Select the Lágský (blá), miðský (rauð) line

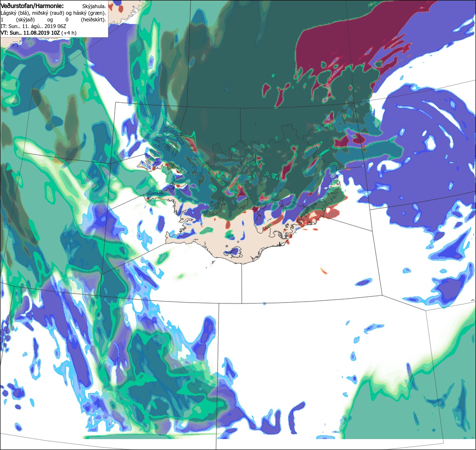coord(53,13)
